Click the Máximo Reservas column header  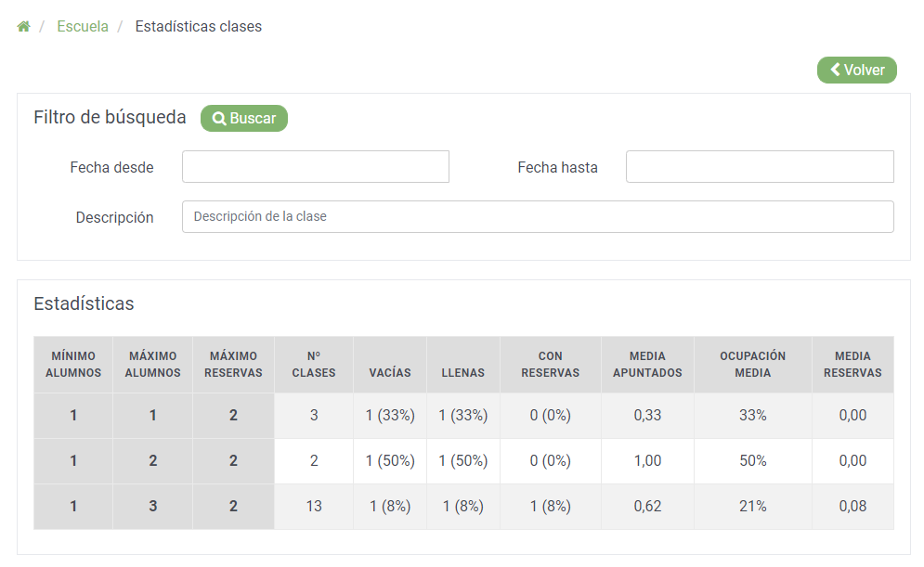click(x=233, y=365)
